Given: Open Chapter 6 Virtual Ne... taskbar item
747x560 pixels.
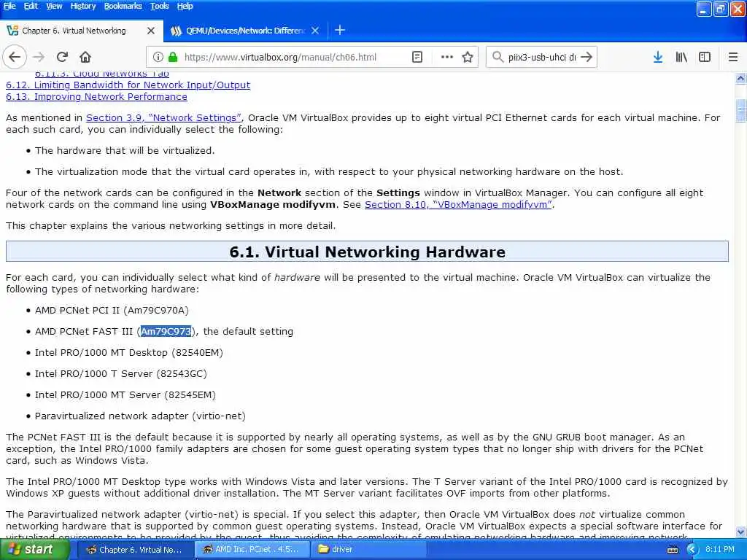Looking at the screenshot, I should pyautogui.click(x=135, y=550).
